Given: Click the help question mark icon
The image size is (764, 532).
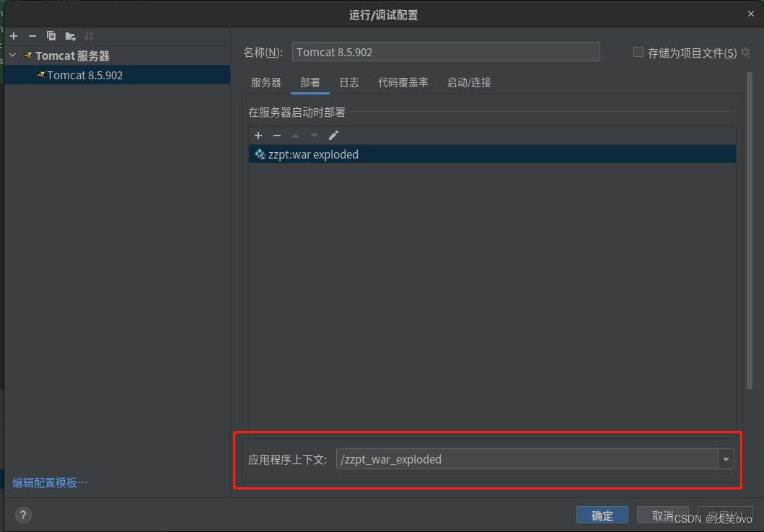Looking at the screenshot, I should [x=22, y=515].
